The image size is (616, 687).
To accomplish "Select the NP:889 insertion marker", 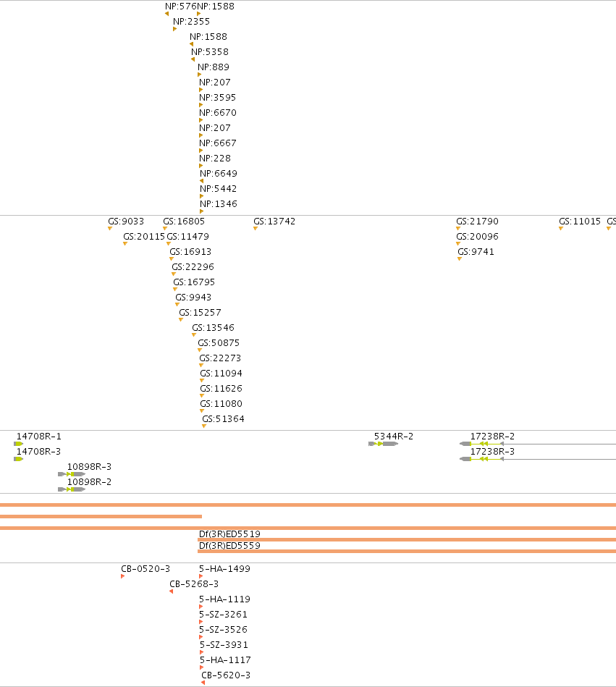I will [199, 75].
